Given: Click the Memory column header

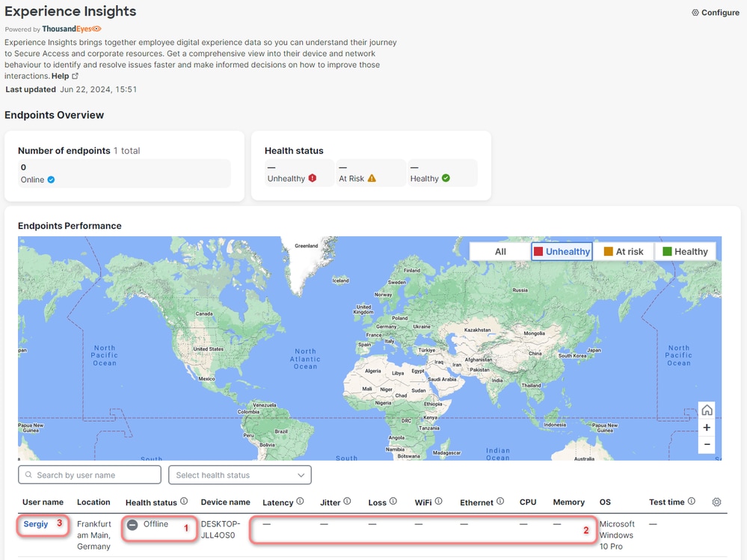Looking at the screenshot, I should coord(569,502).
